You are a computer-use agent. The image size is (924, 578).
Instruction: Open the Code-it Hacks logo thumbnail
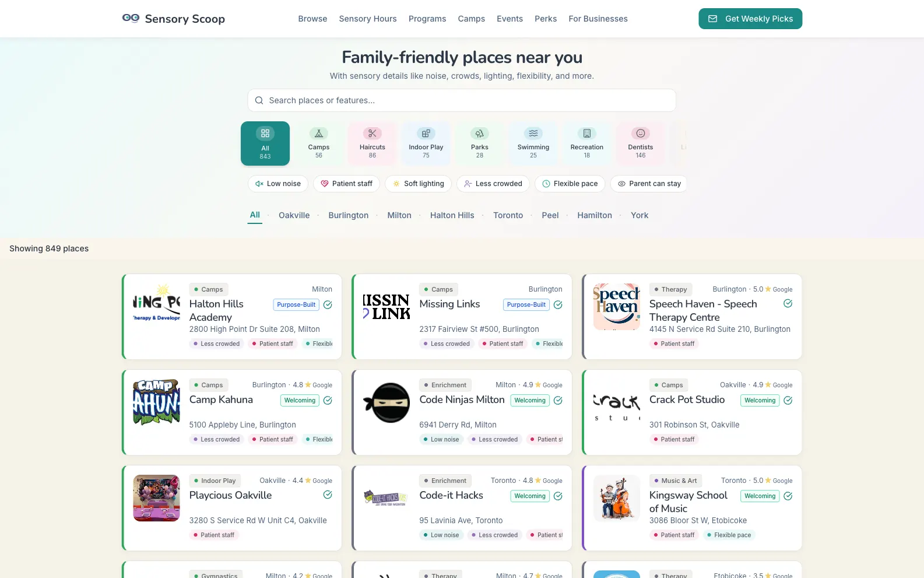387,498
